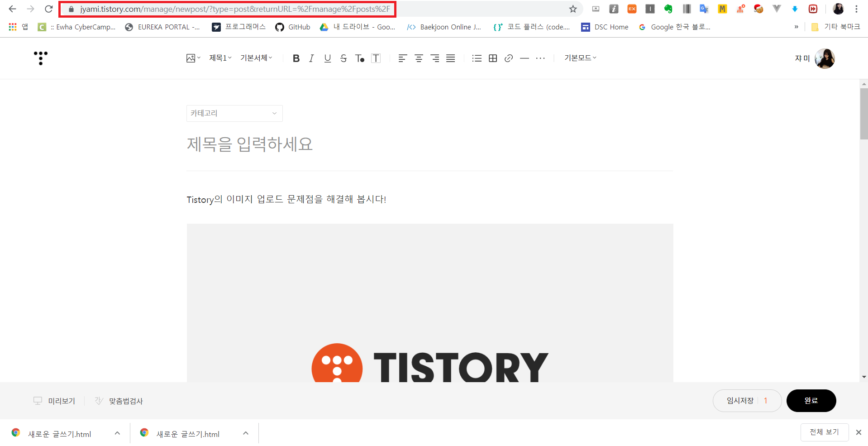Click 전체 보기 to show all downloads

825,432
